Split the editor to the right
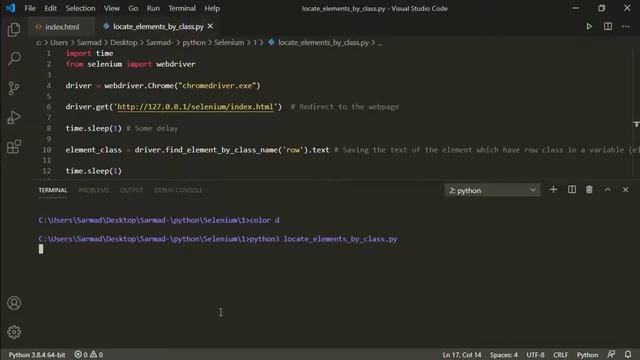640x360 pixels. tap(608, 27)
